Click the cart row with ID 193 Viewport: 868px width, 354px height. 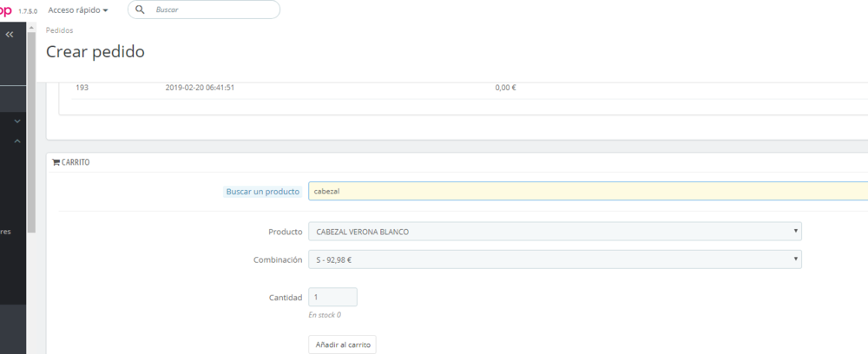click(470, 88)
